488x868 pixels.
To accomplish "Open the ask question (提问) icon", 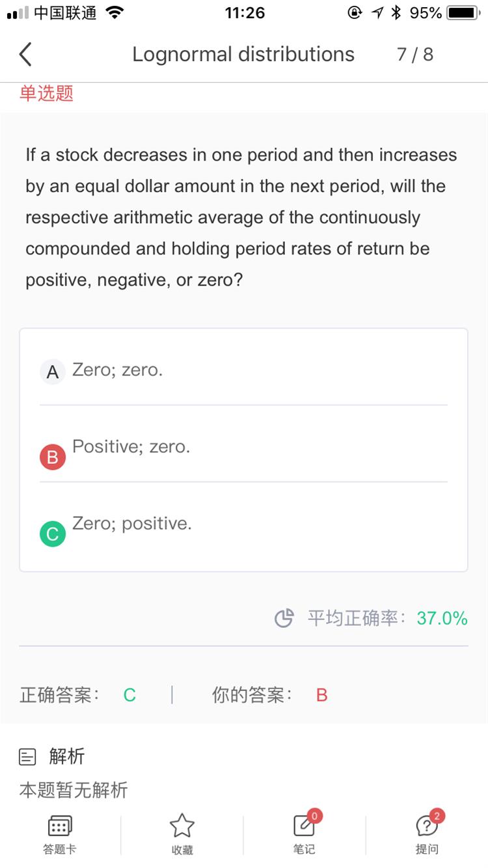I will point(426,826).
